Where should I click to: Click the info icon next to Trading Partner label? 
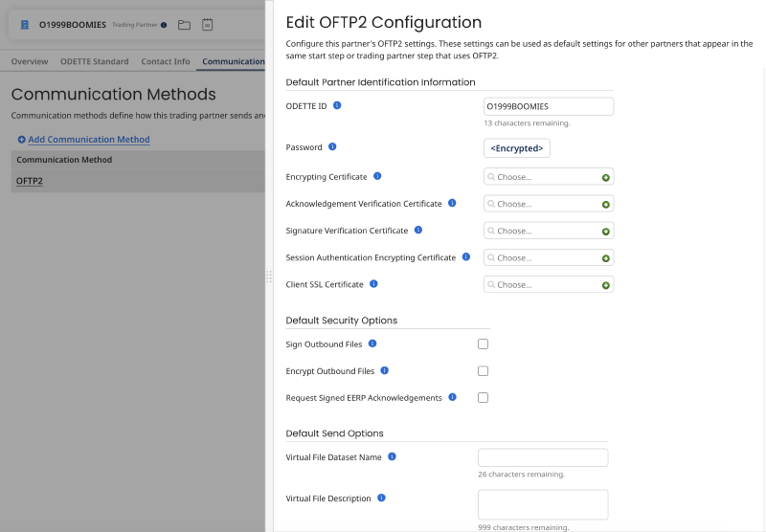click(x=164, y=25)
